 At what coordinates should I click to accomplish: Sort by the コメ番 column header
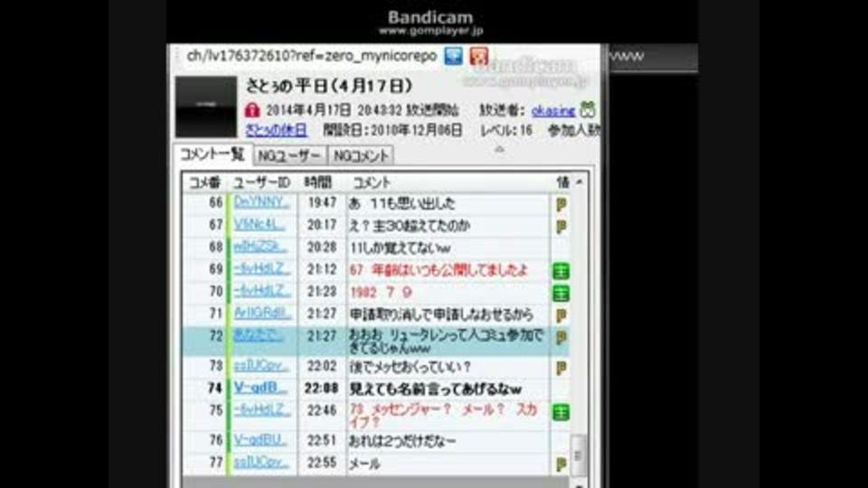205,183
